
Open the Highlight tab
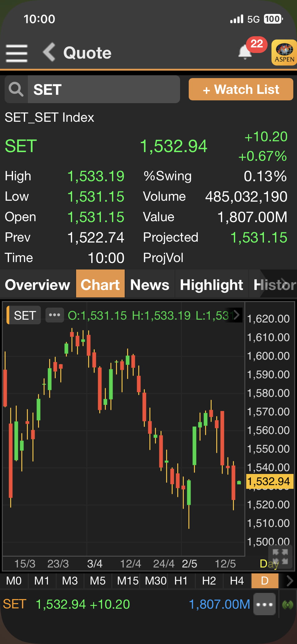[211, 284]
